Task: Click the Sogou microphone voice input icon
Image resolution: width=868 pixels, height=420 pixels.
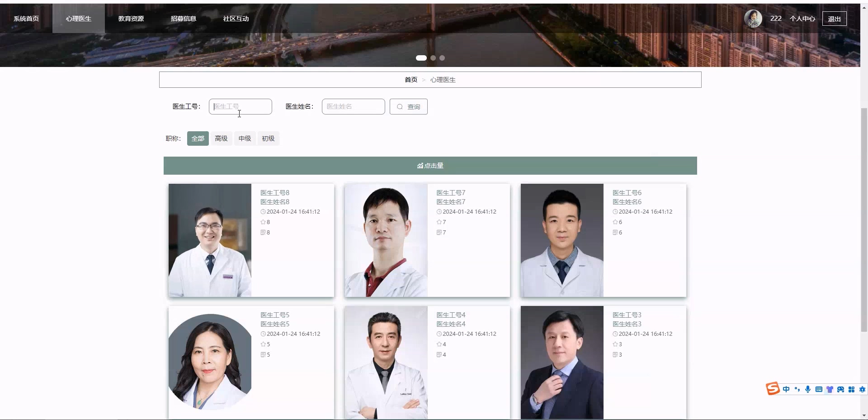Action: (808, 389)
